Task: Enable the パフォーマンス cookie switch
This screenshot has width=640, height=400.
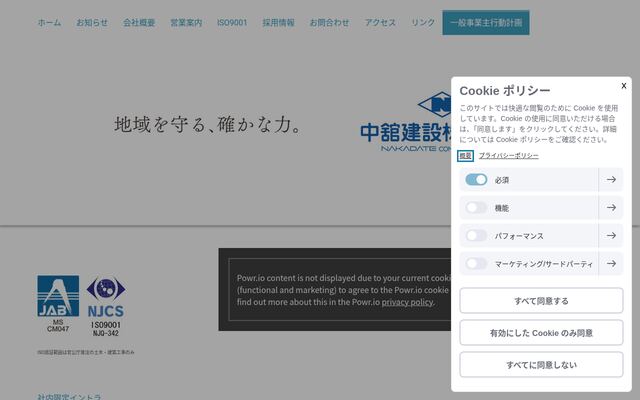Action: pyautogui.click(x=476, y=236)
